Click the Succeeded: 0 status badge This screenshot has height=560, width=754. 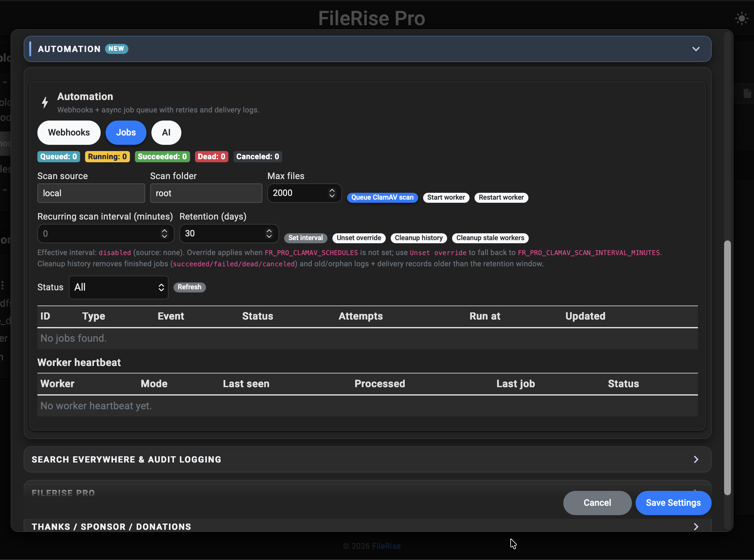[162, 156]
